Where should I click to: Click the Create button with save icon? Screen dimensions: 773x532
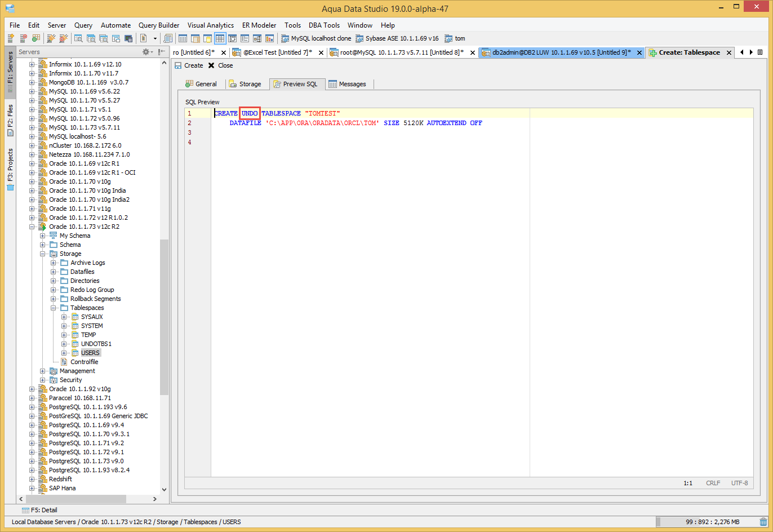[189, 65]
